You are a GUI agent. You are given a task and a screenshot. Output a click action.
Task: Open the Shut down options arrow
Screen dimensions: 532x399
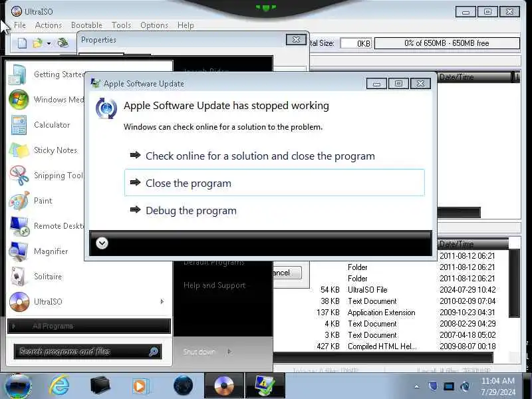coord(229,352)
